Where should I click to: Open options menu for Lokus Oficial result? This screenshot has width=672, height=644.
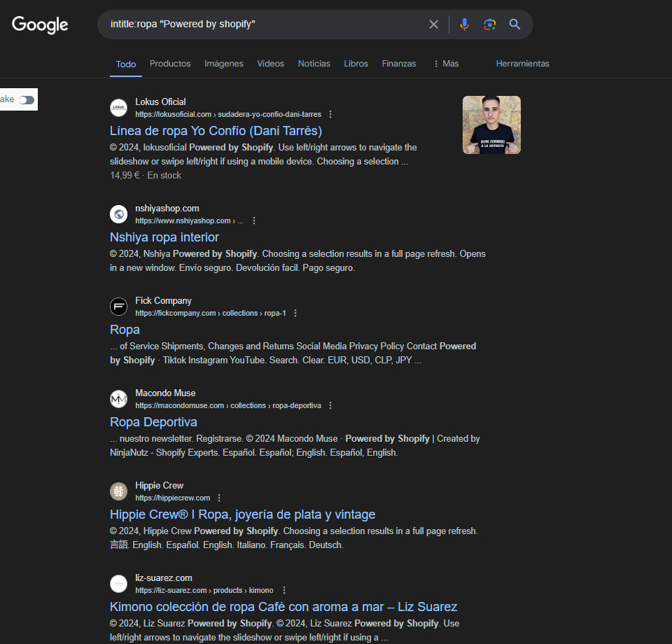330,114
